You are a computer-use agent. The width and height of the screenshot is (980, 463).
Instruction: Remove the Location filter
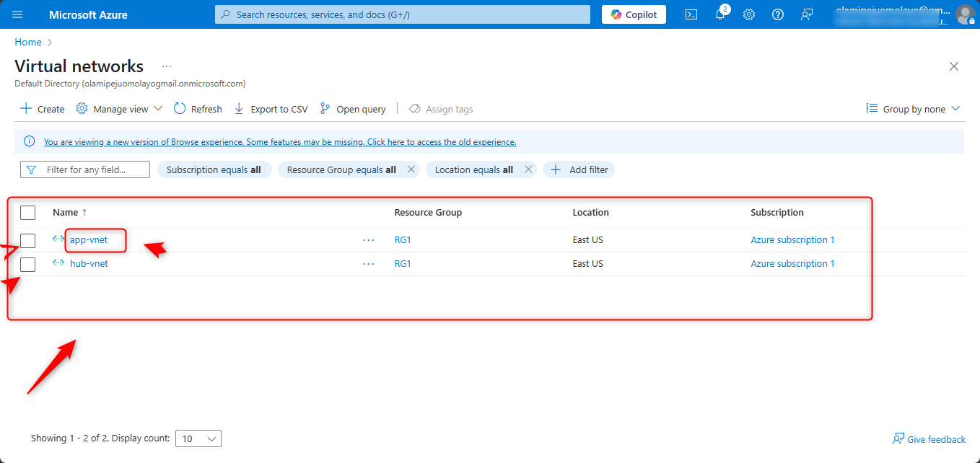click(x=528, y=169)
